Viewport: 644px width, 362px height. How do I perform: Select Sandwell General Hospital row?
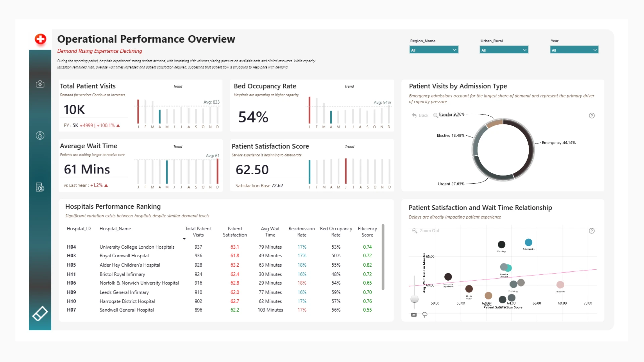(221, 310)
